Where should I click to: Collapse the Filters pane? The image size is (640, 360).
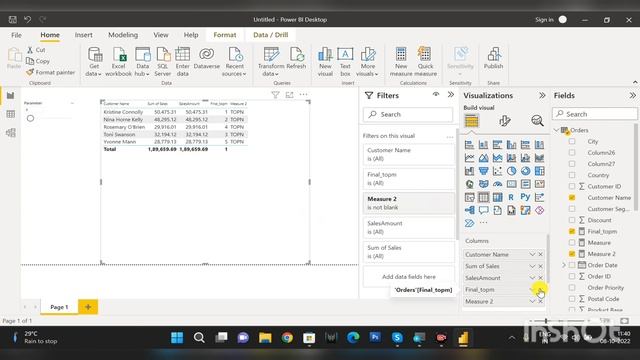(451, 95)
